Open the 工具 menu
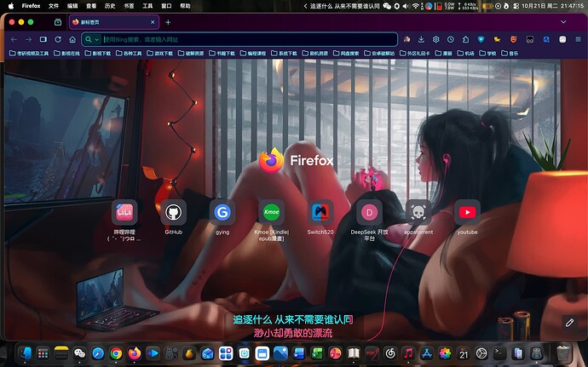 (147, 6)
